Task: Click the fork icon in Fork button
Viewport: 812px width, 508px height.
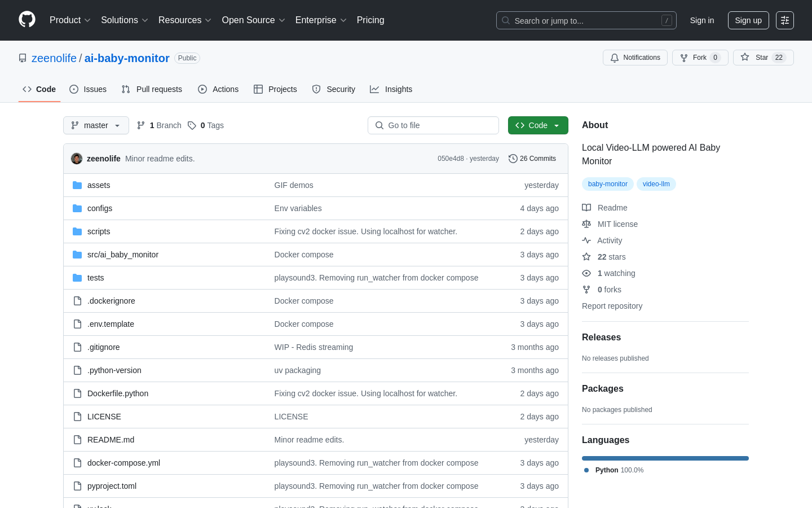Action: click(x=684, y=58)
